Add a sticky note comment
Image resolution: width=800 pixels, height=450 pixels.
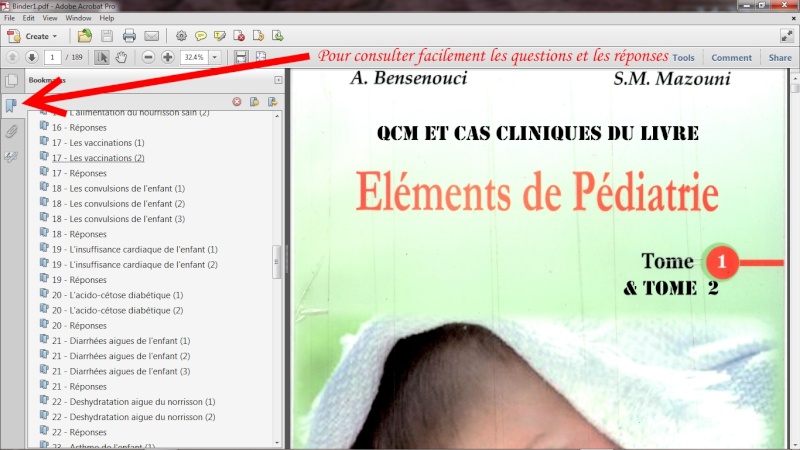pyautogui.click(x=201, y=36)
